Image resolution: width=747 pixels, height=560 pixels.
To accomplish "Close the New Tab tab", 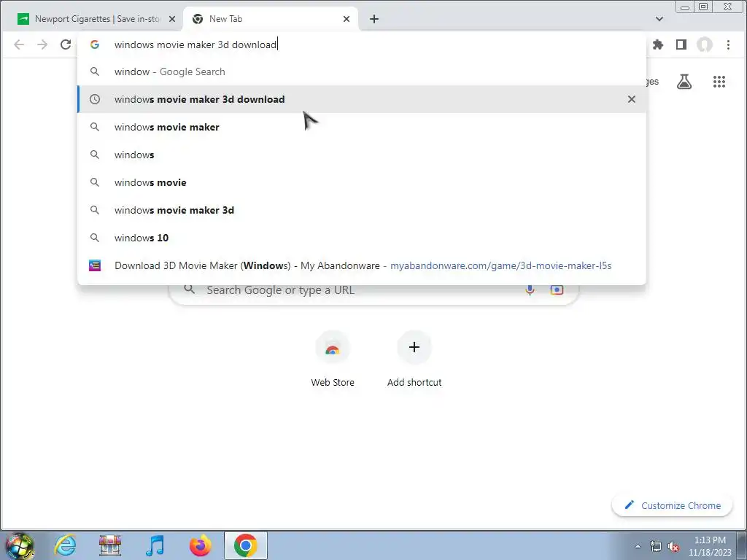I will pyautogui.click(x=347, y=19).
